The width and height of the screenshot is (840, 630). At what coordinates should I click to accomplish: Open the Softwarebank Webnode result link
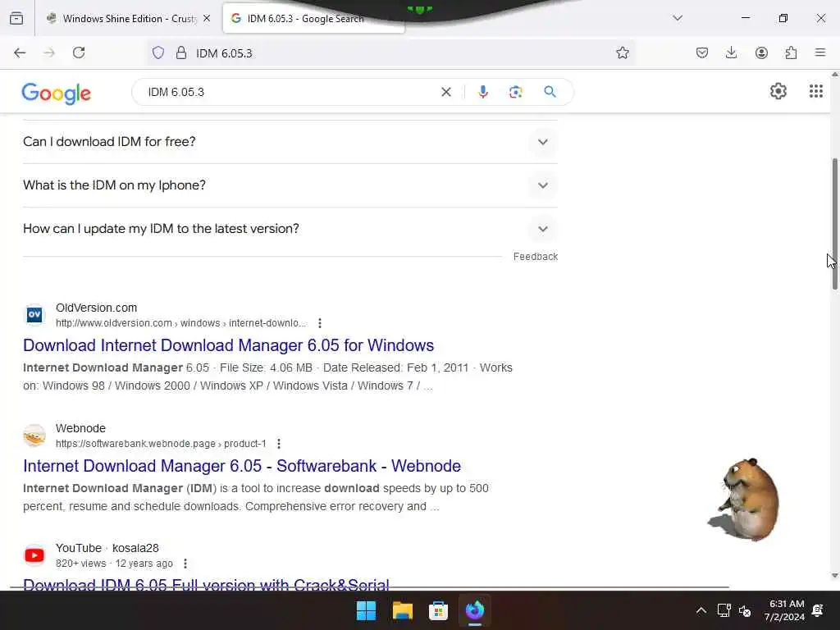[x=242, y=466]
